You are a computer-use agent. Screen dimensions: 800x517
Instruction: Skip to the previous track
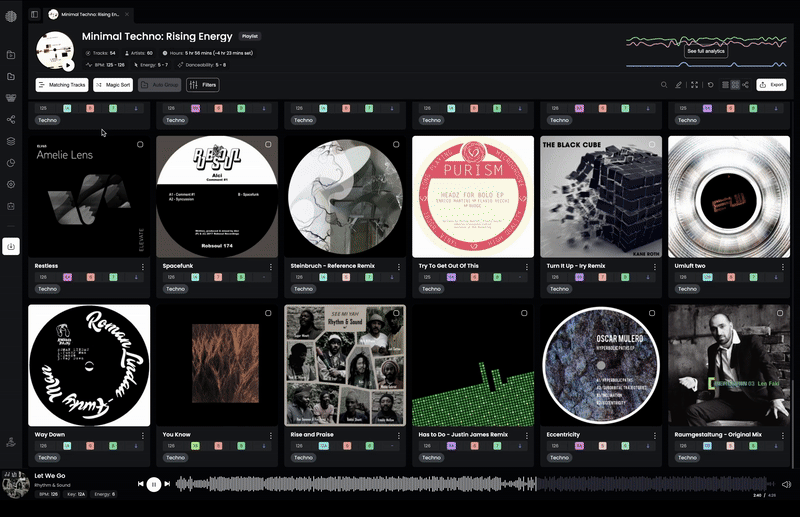point(140,484)
